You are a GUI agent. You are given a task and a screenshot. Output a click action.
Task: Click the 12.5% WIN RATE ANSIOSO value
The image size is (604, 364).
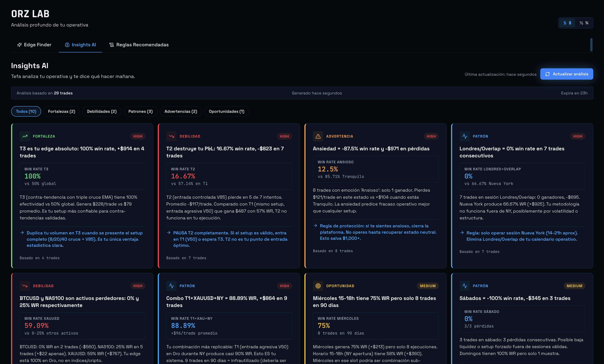tap(328, 169)
